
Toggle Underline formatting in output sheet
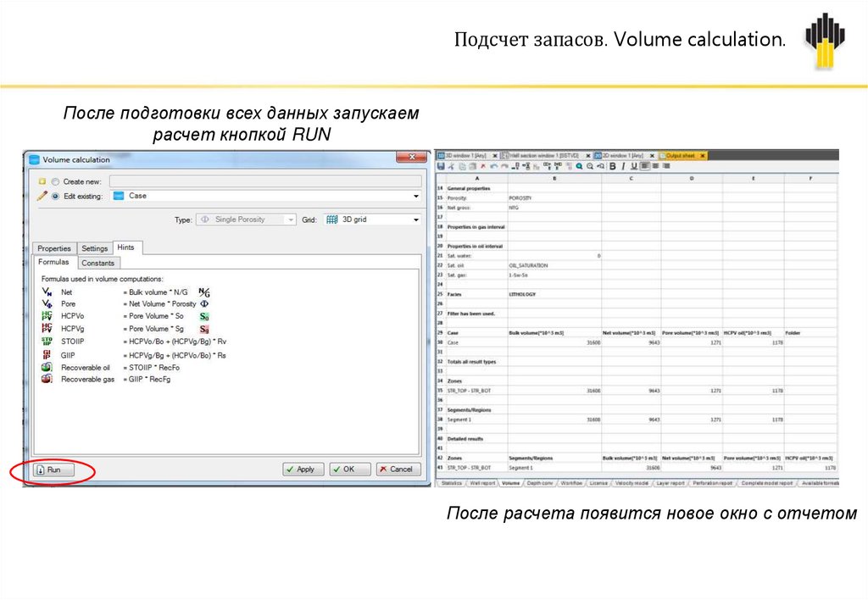point(634,166)
